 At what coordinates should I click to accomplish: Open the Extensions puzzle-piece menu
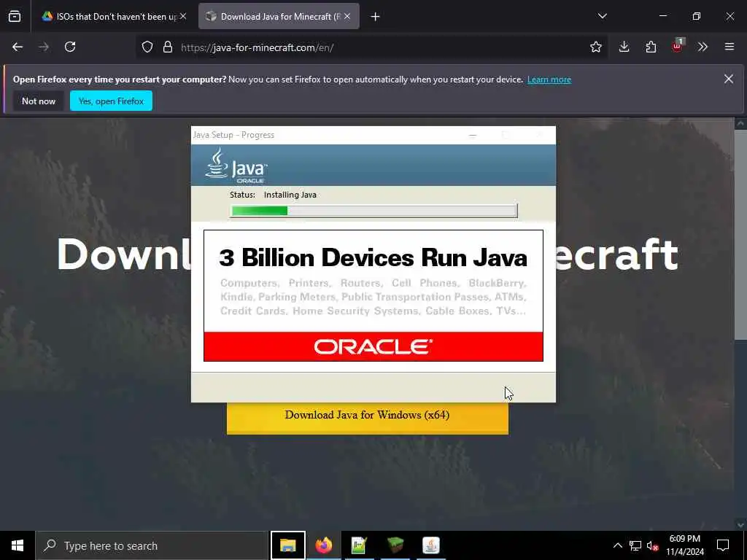(x=651, y=47)
